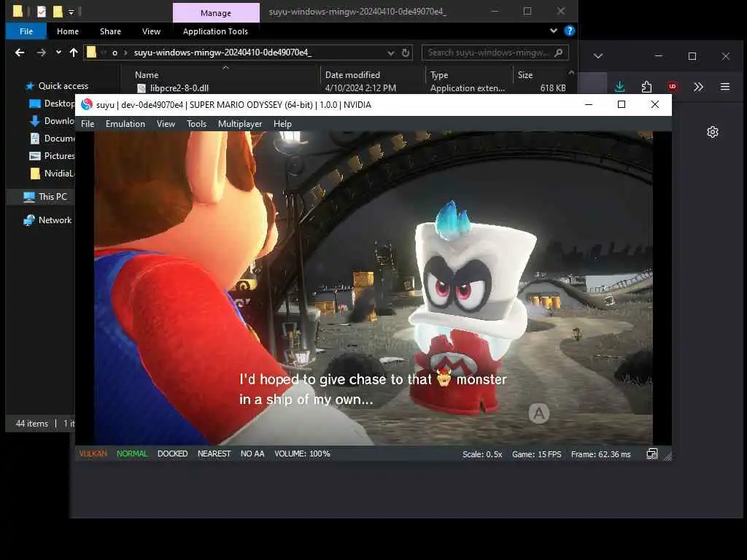747x560 pixels.
Task: Click the folder icon in Explorer quick access toolbar
Action: point(18,11)
